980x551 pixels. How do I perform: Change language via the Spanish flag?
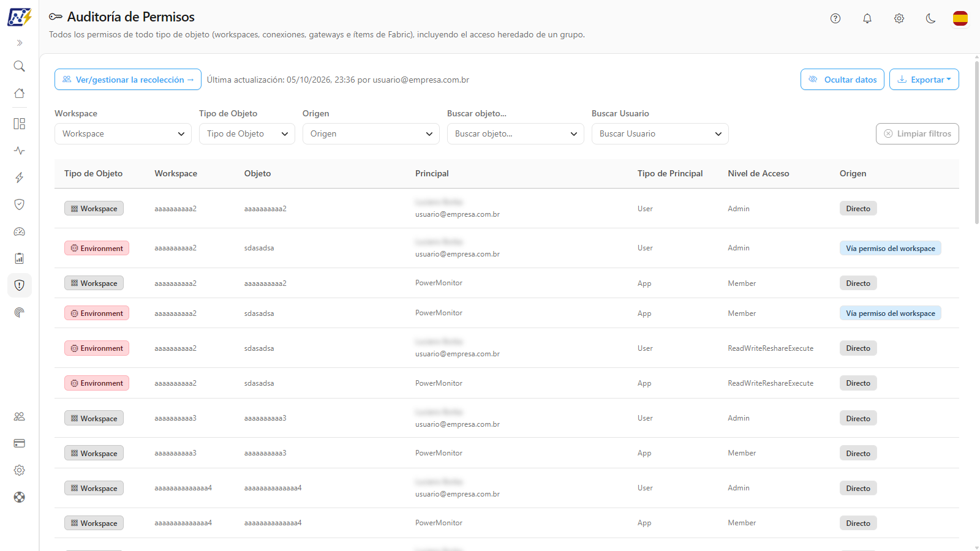click(x=960, y=18)
